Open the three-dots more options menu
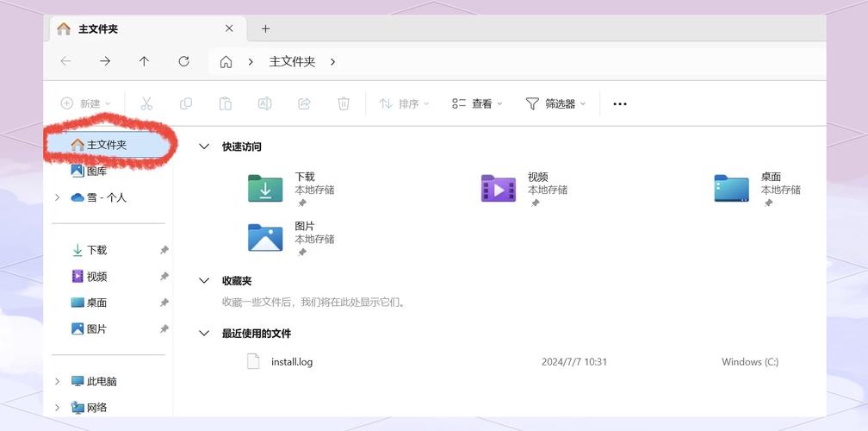868x431 pixels. (620, 103)
